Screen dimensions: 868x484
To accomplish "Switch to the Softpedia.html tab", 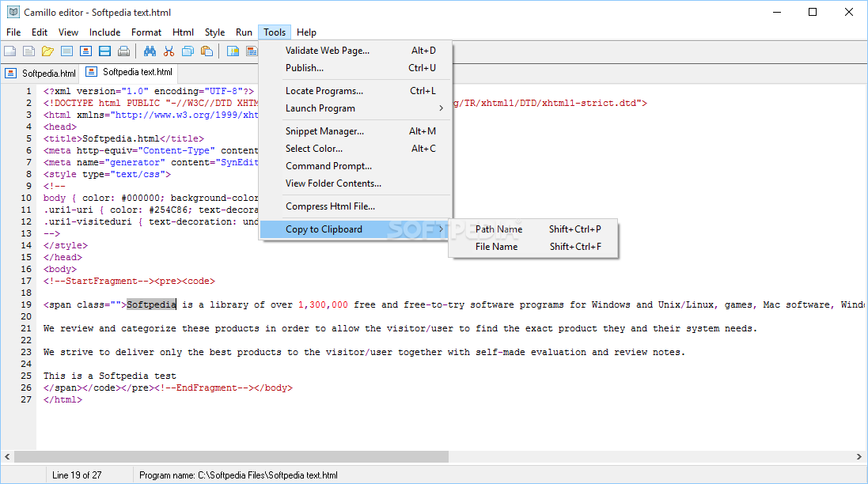I will pyautogui.click(x=41, y=73).
